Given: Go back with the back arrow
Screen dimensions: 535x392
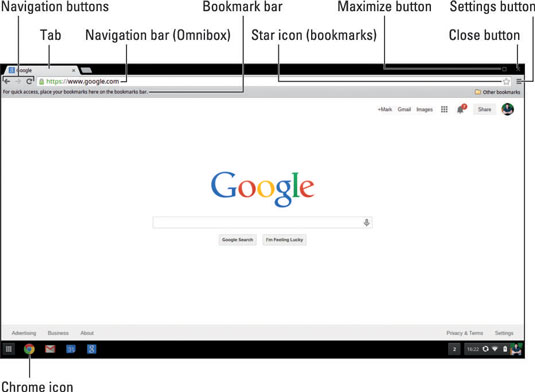Looking at the screenshot, I should click(x=7, y=82).
